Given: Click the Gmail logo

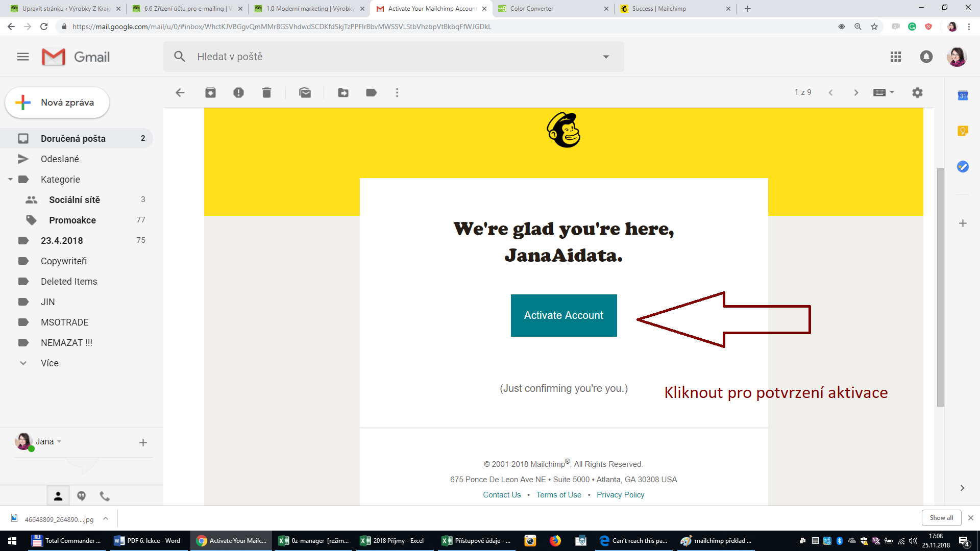Looking at the screenshot, I should pos(76,57).
